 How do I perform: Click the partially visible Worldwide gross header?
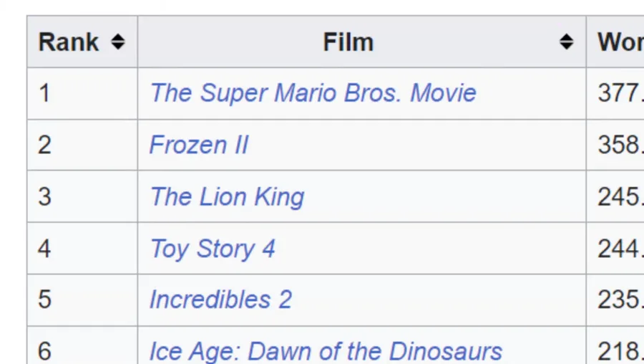point(620,42)
